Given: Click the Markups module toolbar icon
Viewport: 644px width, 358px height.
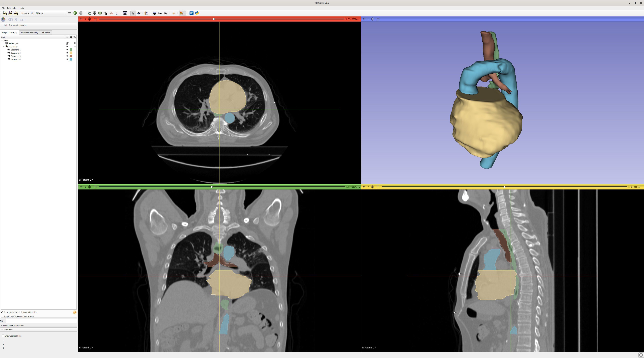Looking at the screenshot, I should [111, 13].
